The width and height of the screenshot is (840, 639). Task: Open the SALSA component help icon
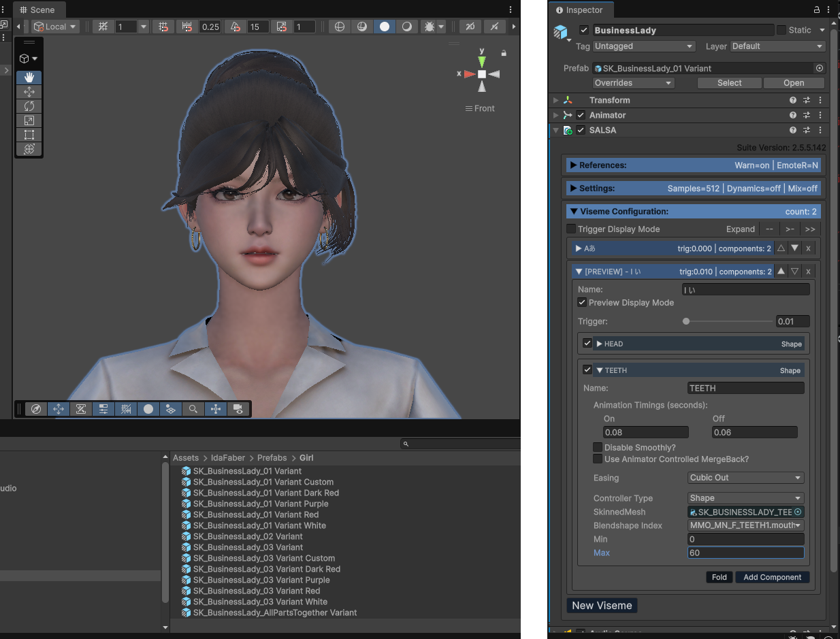click(x=792, y=130)
